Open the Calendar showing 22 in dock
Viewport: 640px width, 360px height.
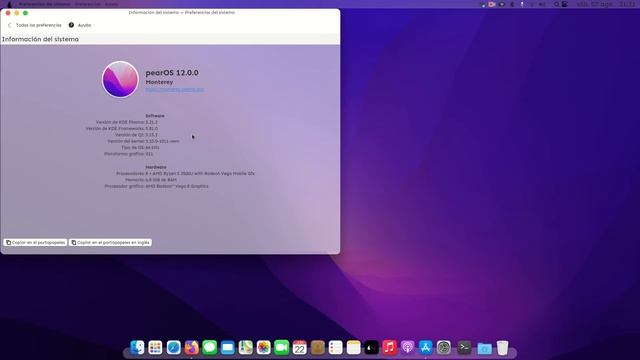click(x=299, y=347)
